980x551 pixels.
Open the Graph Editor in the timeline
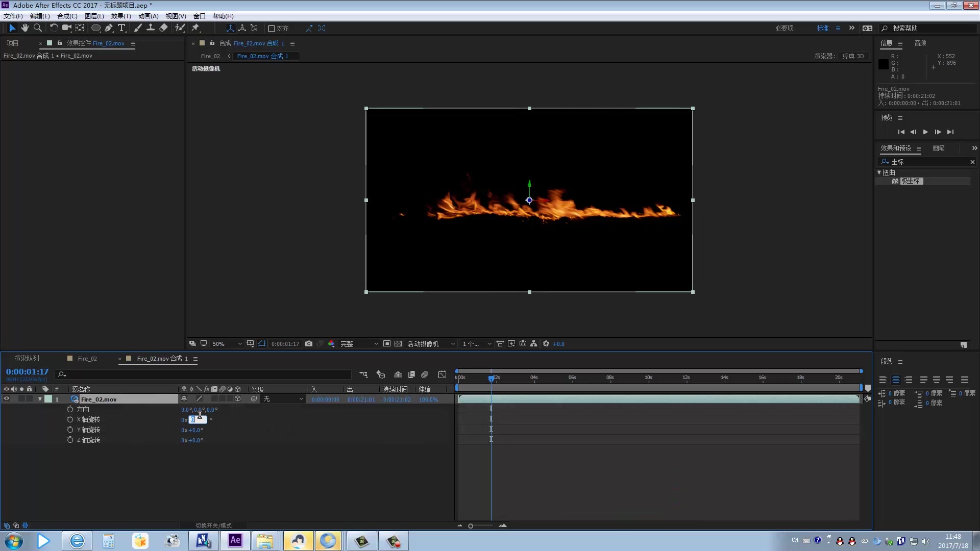(442, 374)
